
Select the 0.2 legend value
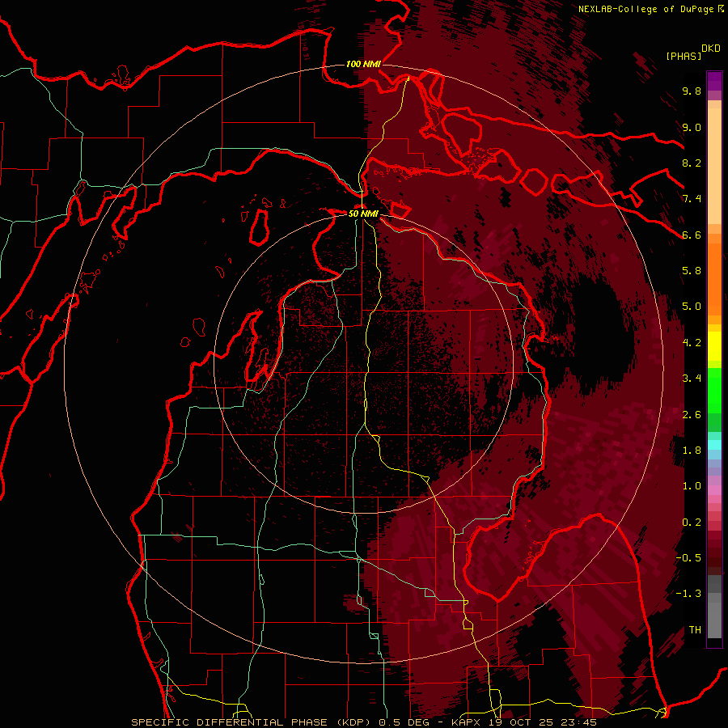692,523
